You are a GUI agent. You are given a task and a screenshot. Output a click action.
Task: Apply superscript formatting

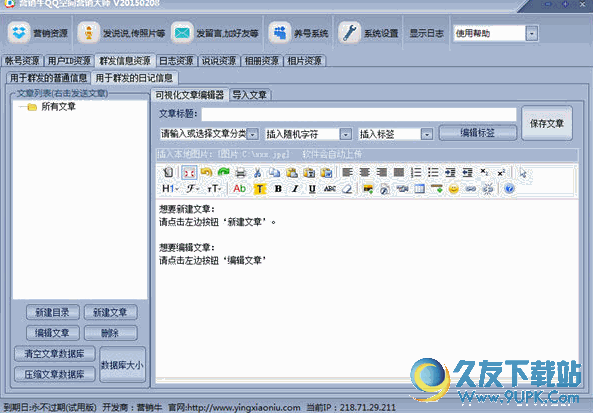point(501,172)
